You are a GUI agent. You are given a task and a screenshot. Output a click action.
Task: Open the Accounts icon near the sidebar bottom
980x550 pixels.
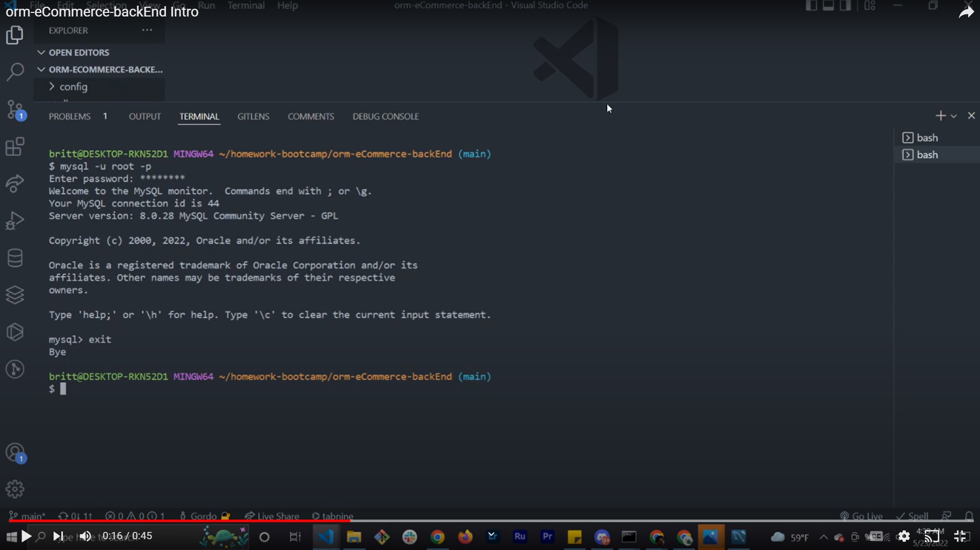tap(15, 453)
